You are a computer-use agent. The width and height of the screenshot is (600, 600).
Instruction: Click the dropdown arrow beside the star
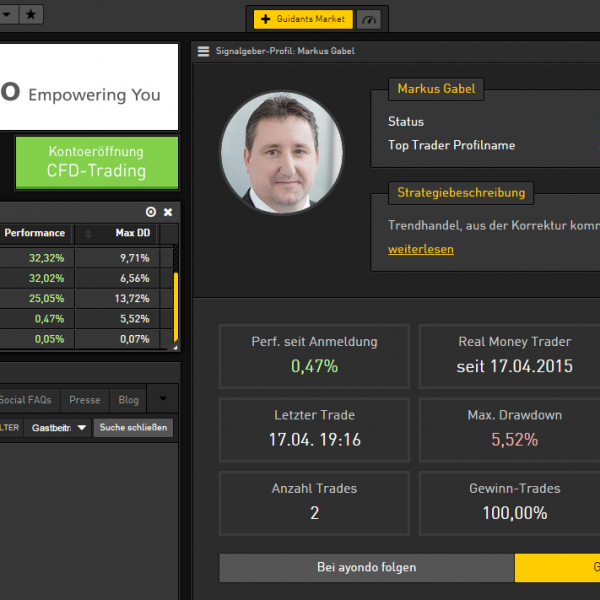coord(7,14)
